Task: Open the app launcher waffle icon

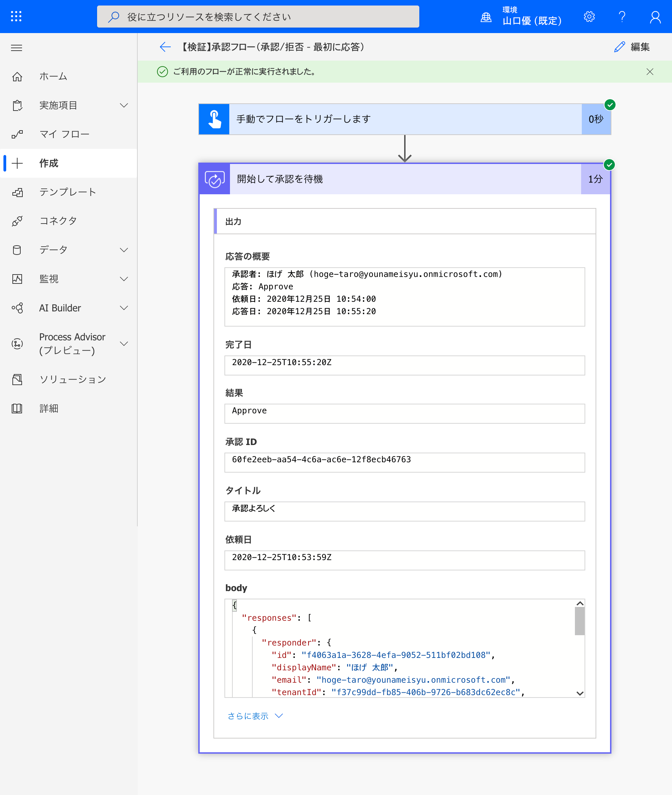Action: [x=16, y=17]
